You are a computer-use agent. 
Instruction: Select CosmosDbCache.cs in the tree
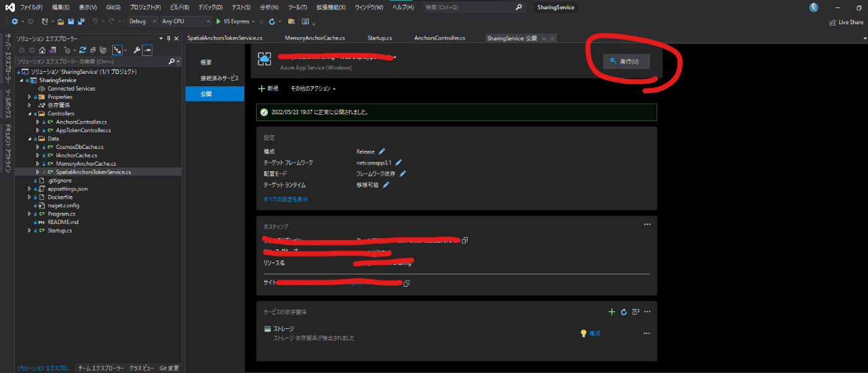coord(79,147)
